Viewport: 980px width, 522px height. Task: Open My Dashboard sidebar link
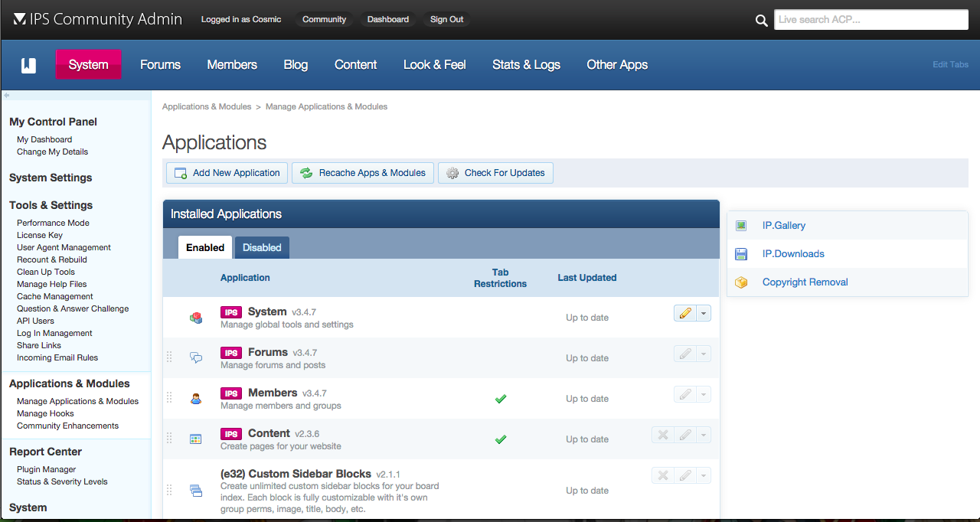(44, 139)
